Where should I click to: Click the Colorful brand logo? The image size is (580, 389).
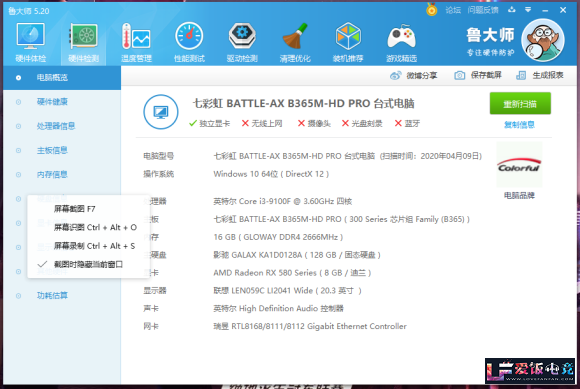pos(519,165)
